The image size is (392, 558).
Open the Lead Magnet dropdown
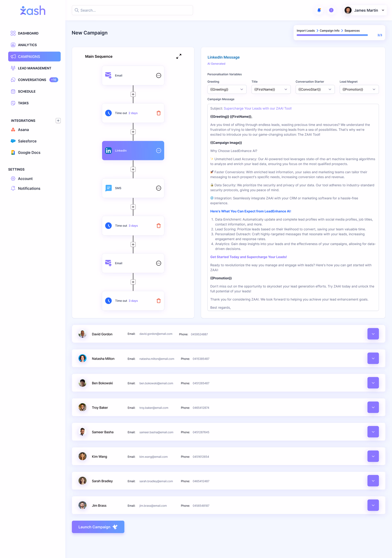coord(359,89)
